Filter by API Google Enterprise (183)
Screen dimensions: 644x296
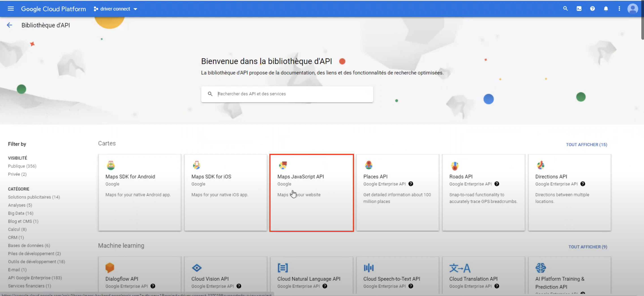click(35, 278)
